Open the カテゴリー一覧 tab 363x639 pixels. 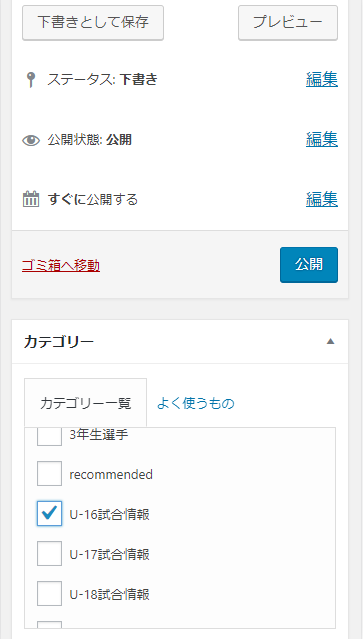tap(86, 403)
